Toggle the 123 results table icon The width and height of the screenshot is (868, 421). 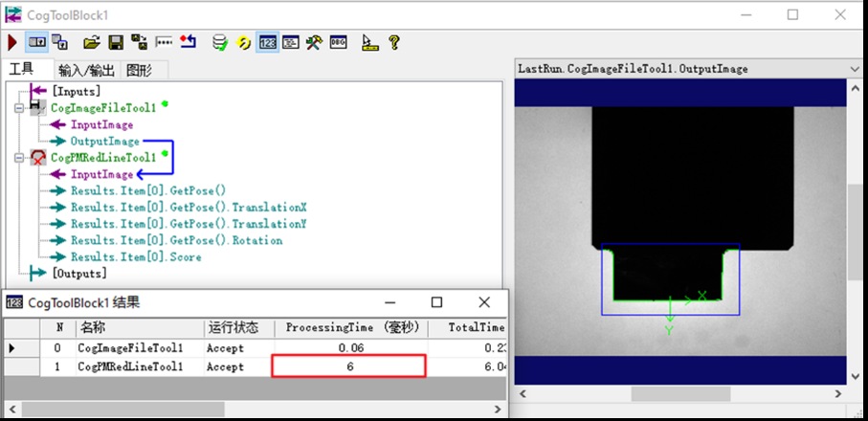pyautogui.click(x=269, y=43)
